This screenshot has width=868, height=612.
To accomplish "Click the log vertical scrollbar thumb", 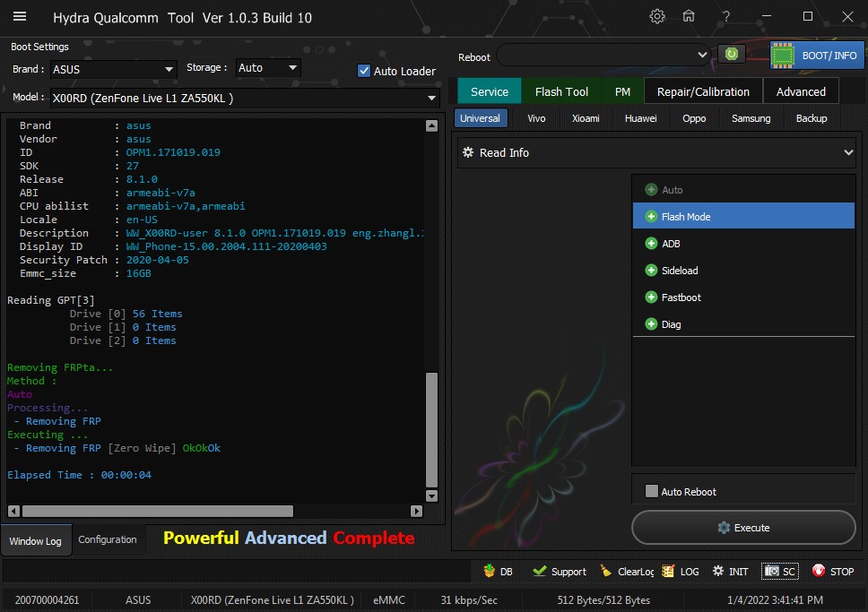I will tap(432, 430).
